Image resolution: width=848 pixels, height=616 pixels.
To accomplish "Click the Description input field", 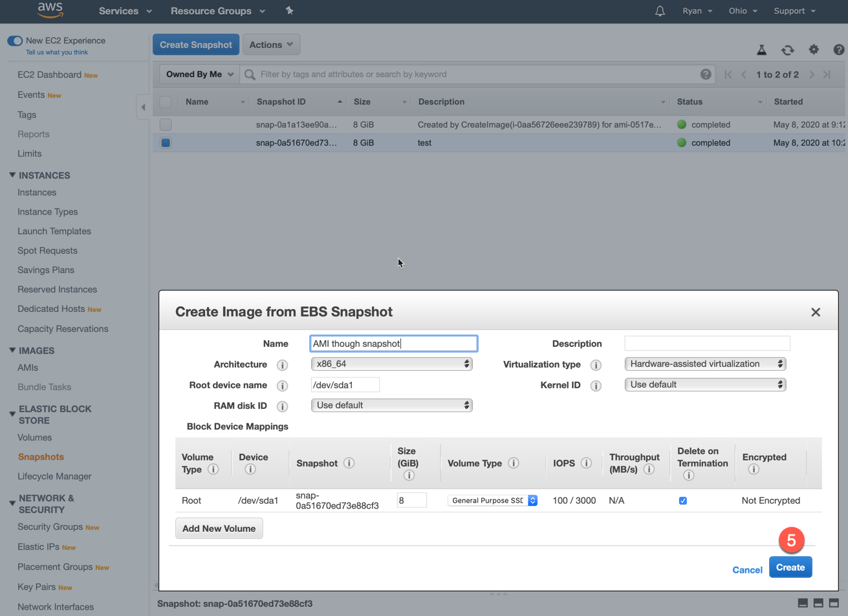I will tap(707, 343).
